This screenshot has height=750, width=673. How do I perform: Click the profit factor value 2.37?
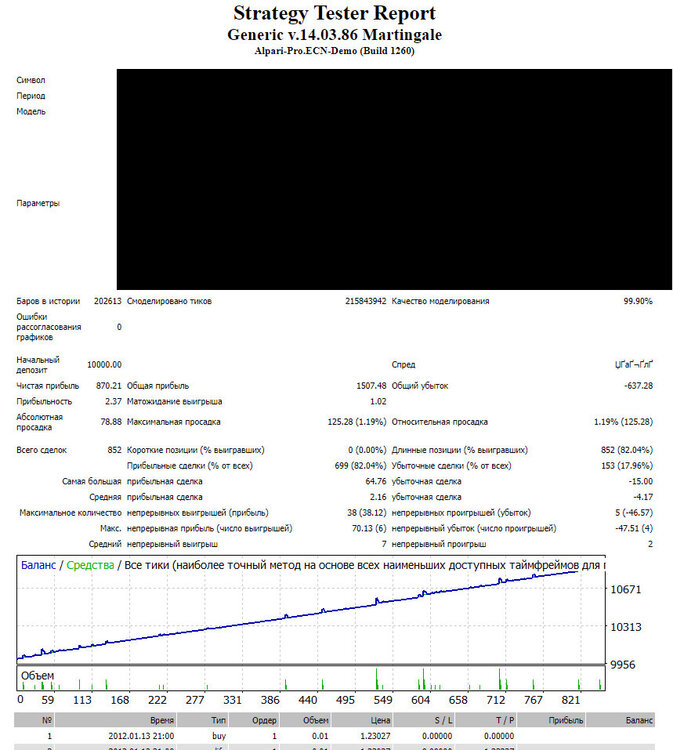[113, 401]
